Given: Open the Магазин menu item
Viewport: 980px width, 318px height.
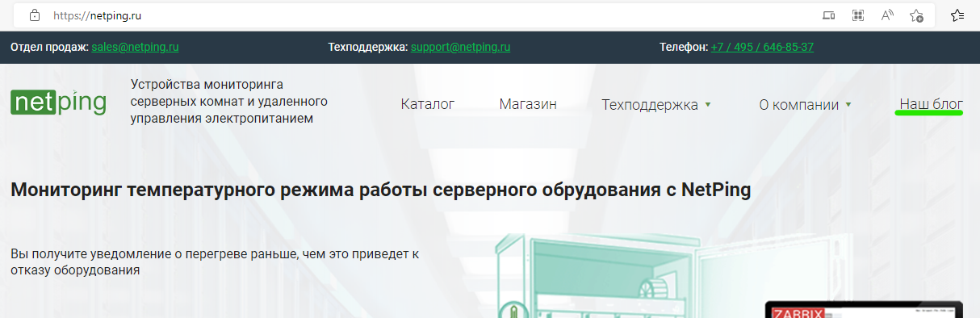Looking at the screenshot, I should pyautogui.click(x=528, y=104).
